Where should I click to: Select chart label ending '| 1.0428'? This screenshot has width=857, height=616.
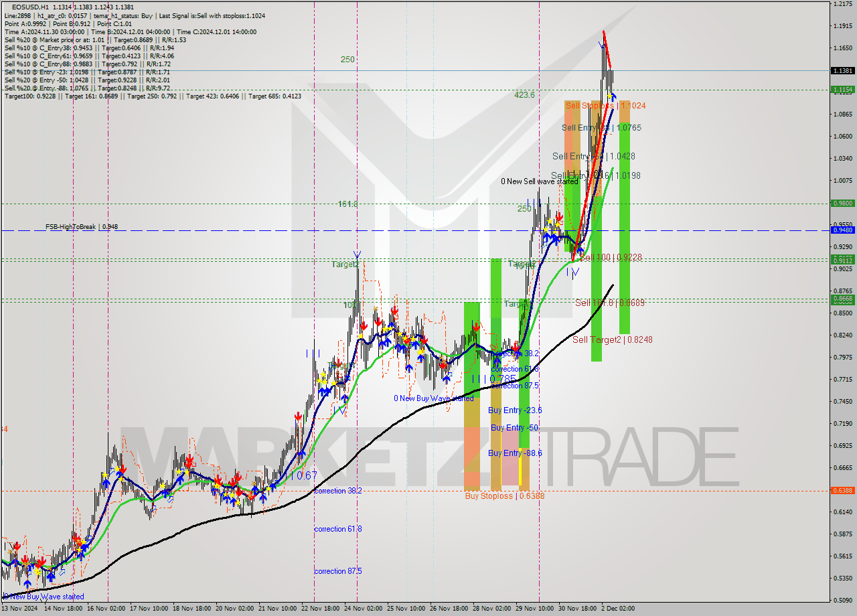pos(594,156)
